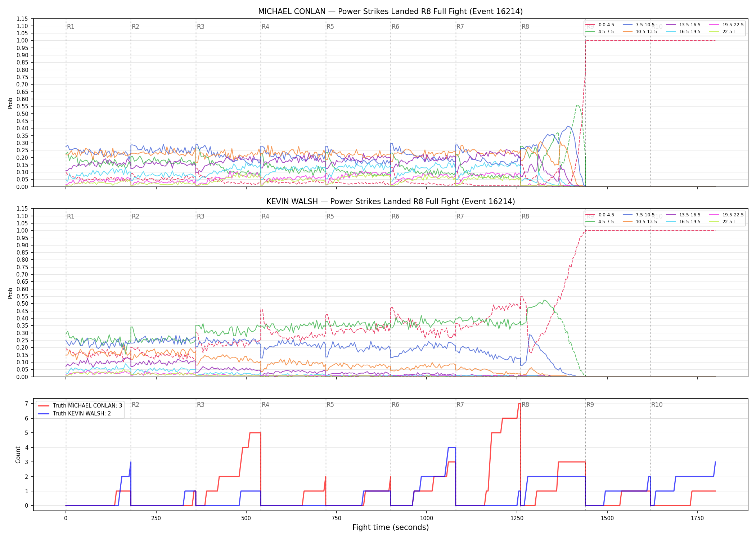This screenshot has width=756, height=540.
Task: Select R8 round label in Walsh chart
Action: click(x=525, y=216)
